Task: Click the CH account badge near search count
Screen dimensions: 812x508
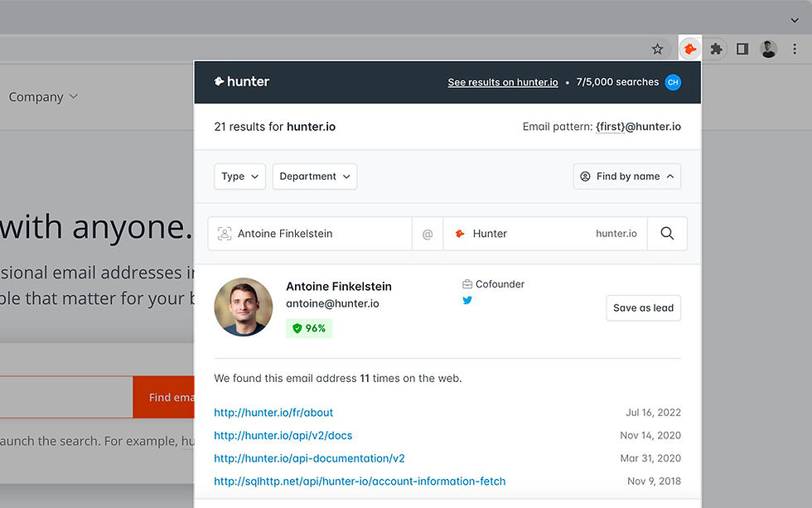Action: point(673,82)
